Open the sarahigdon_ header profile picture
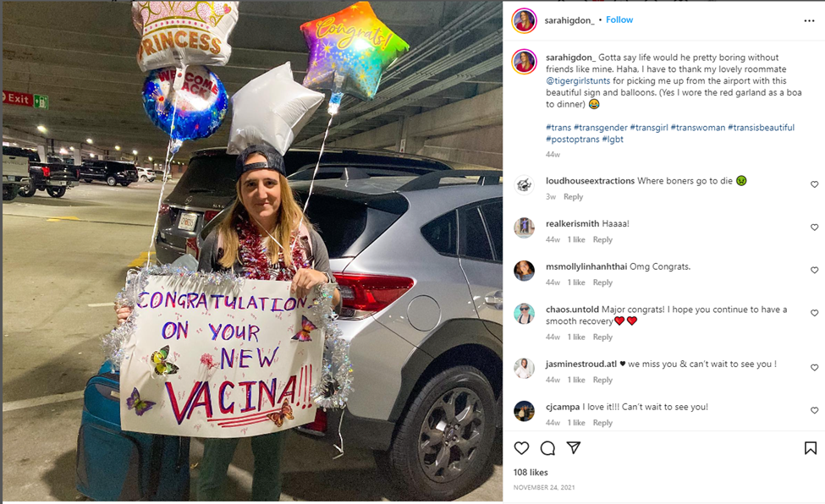 coord(525,20)
